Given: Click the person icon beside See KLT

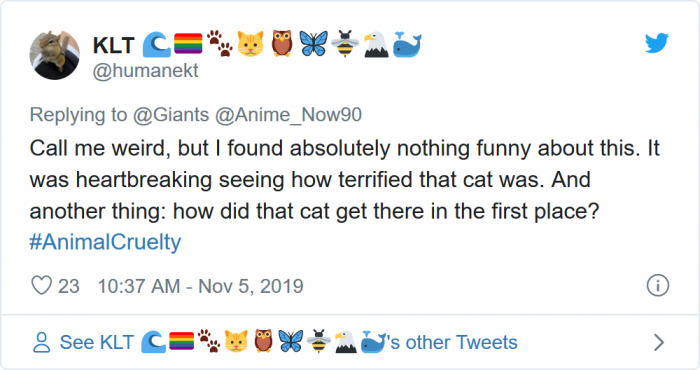Looking at the screenshot, I should click(x=42, y=342).
